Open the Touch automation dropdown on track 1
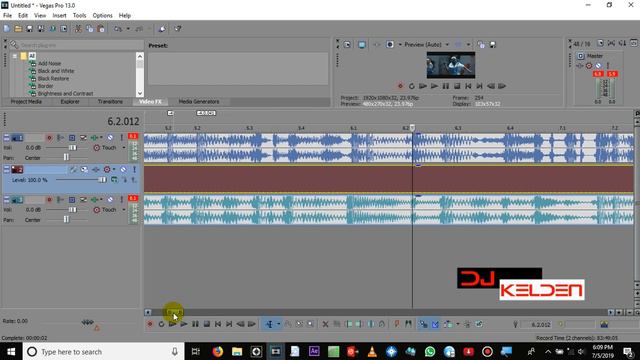 pos(124,148)
